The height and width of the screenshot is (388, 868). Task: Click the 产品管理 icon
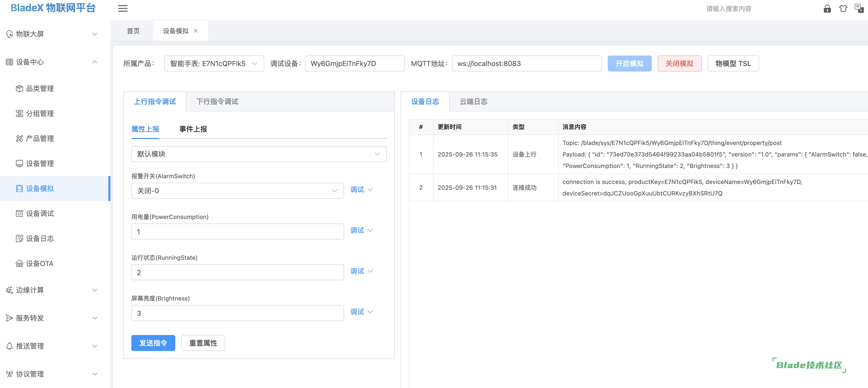[19, 138]
